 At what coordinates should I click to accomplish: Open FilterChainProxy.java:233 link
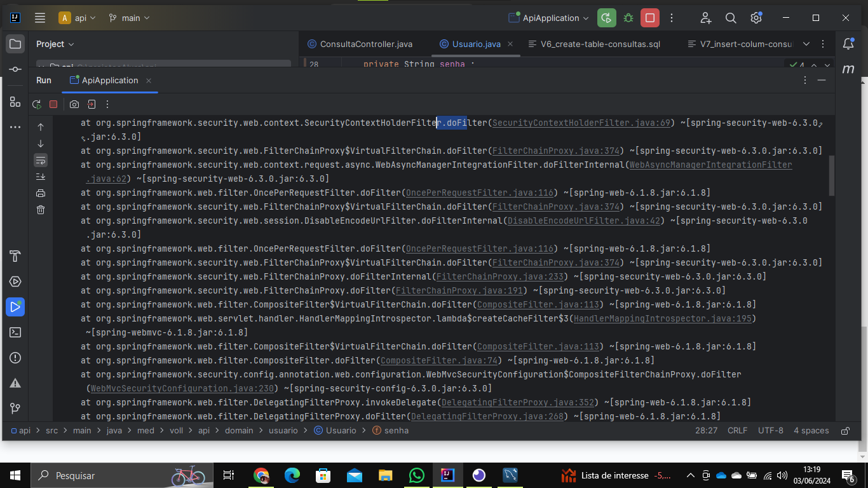(x=500, y=277)
